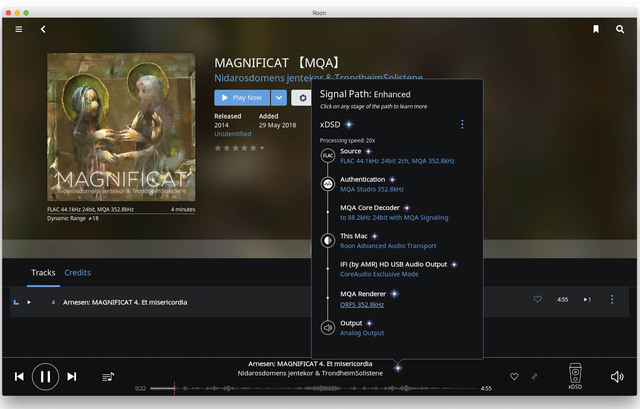Open track row three-dot options menu

[612, 300]
